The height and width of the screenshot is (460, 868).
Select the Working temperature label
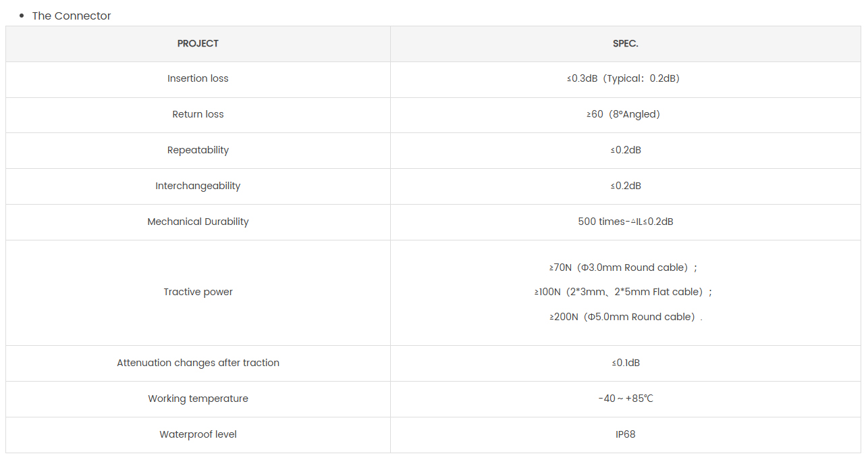pos(198,399)
